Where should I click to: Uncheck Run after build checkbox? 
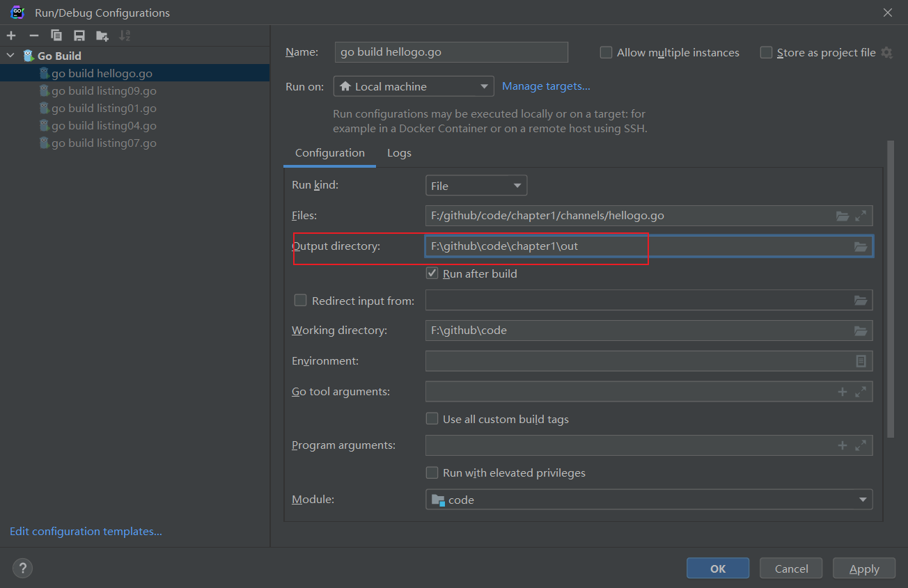coord(432,274)
